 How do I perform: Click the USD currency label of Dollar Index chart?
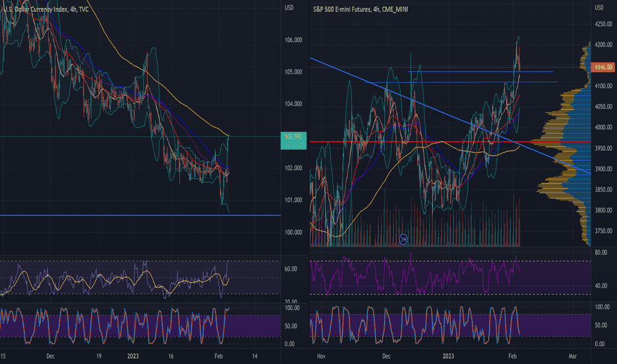pos(289,7)
